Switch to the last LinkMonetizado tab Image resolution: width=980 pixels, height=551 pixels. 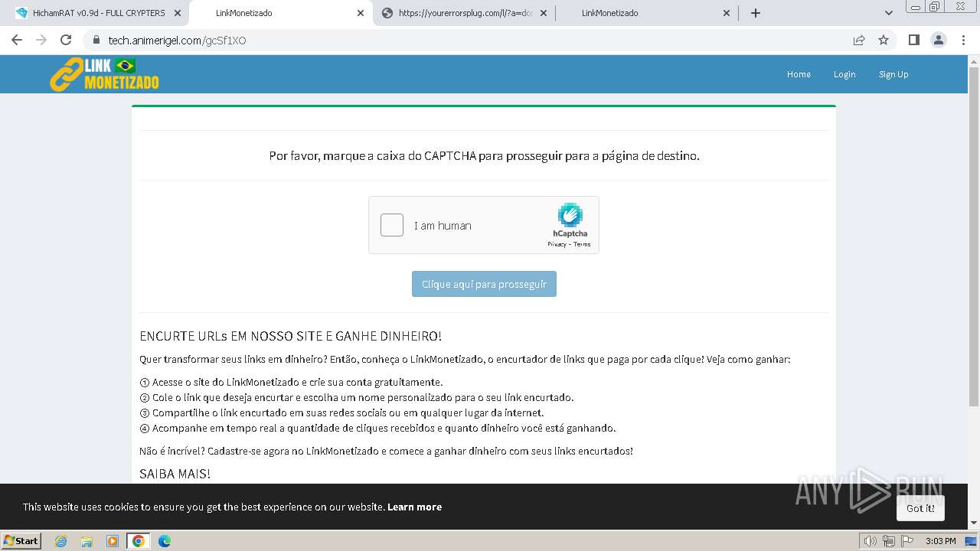point(647,13)
